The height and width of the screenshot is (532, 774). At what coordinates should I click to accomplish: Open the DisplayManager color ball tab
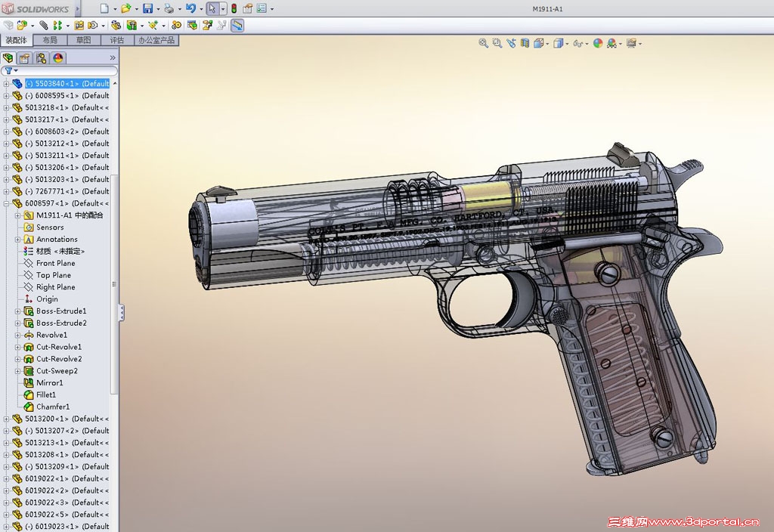[x=58, y=57]
